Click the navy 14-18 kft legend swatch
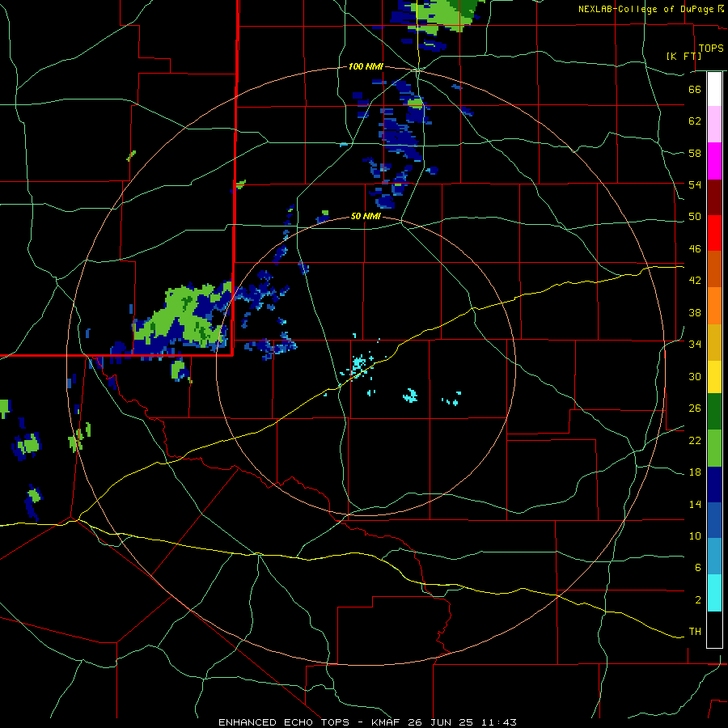This screenshot has width=728, height=728. [x=714, y=485]
